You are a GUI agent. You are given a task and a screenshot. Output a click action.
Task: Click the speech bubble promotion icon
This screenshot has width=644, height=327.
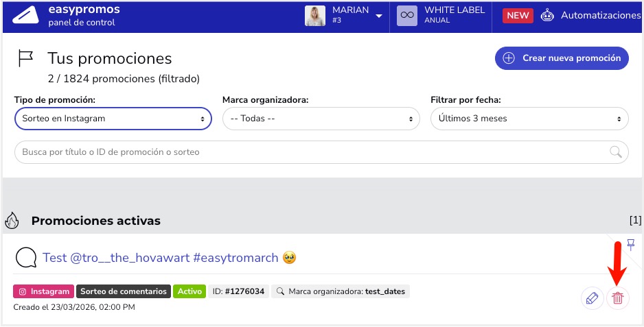coord(25,258)
